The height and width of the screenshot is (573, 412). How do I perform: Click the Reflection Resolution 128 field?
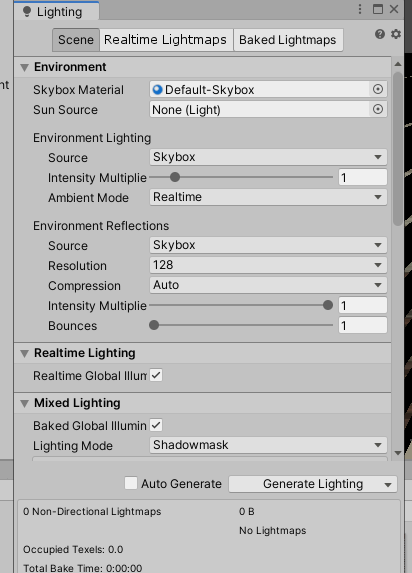point(268,265)
